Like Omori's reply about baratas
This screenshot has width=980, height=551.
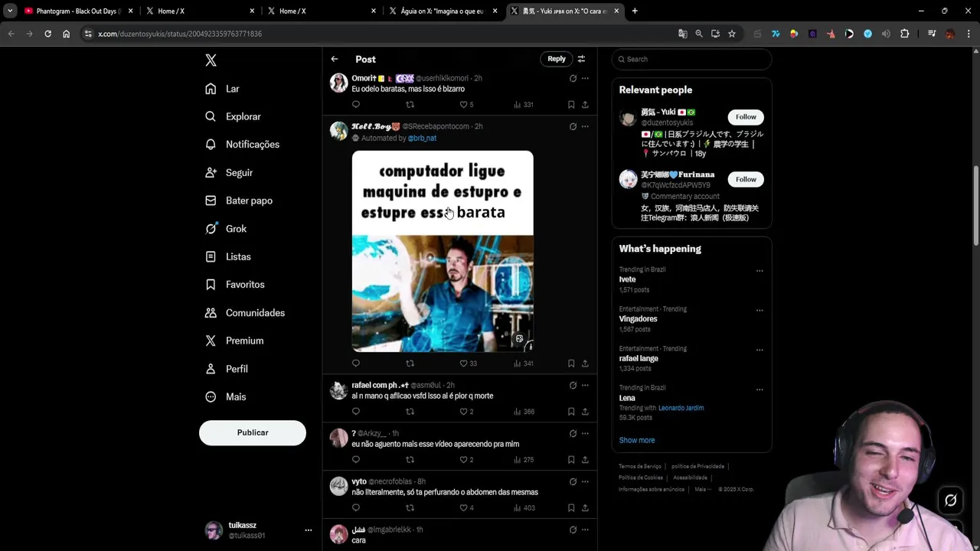click(466, 105)
